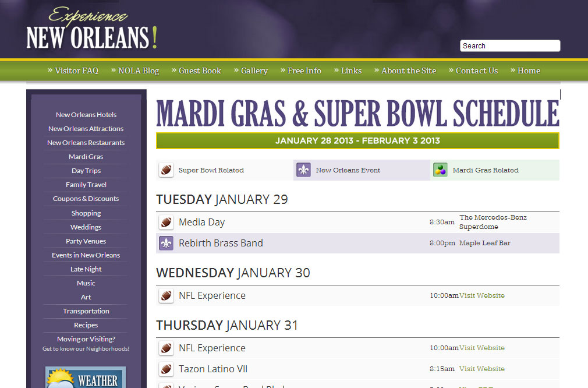Open New Orleans Hotels sidebar link
This screenshot has width=588, height=388.
pyautogui.click(x=86, y=114)
